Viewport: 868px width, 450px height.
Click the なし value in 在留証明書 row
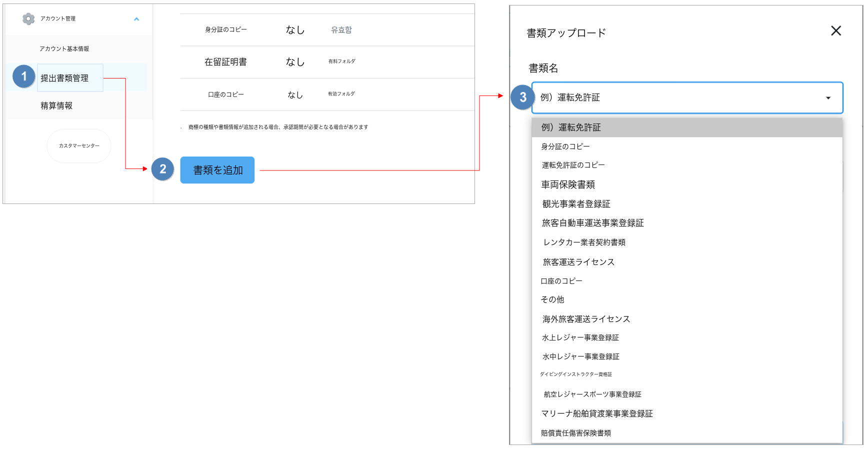tap(295, 62)
